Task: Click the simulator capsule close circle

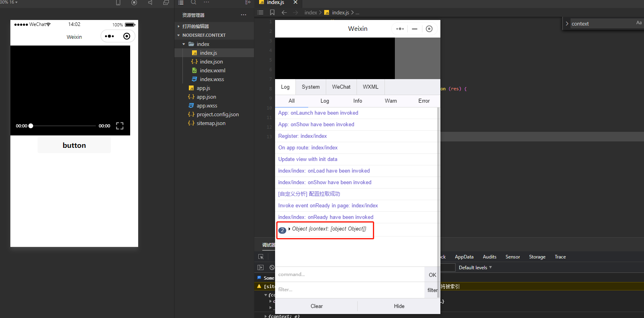Action: pyautogui.click(x=127, y=36)
